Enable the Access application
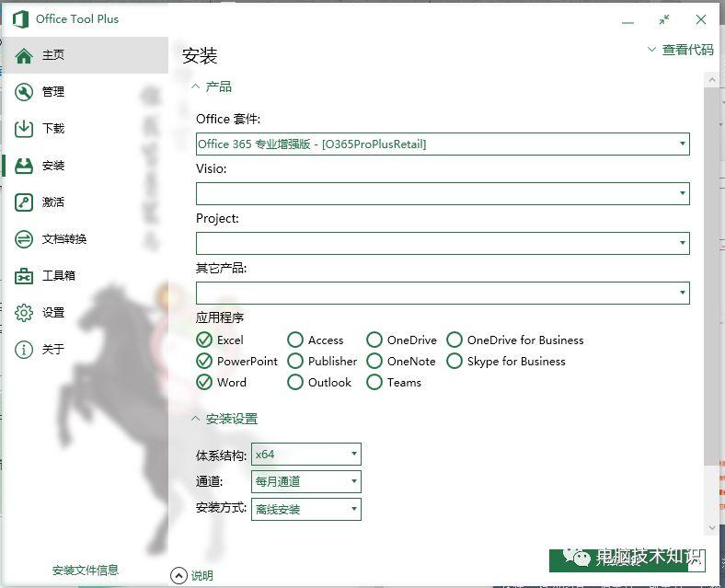 coord(295,340)
